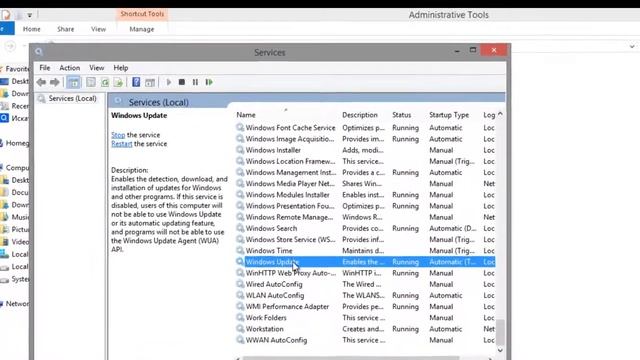Click the Services window title bar icon

[39, 52]
